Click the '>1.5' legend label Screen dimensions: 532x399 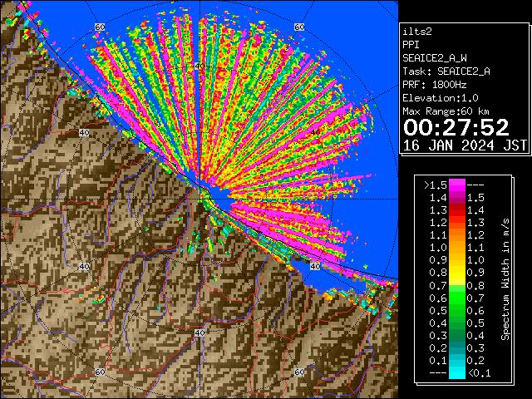[435, 185]
